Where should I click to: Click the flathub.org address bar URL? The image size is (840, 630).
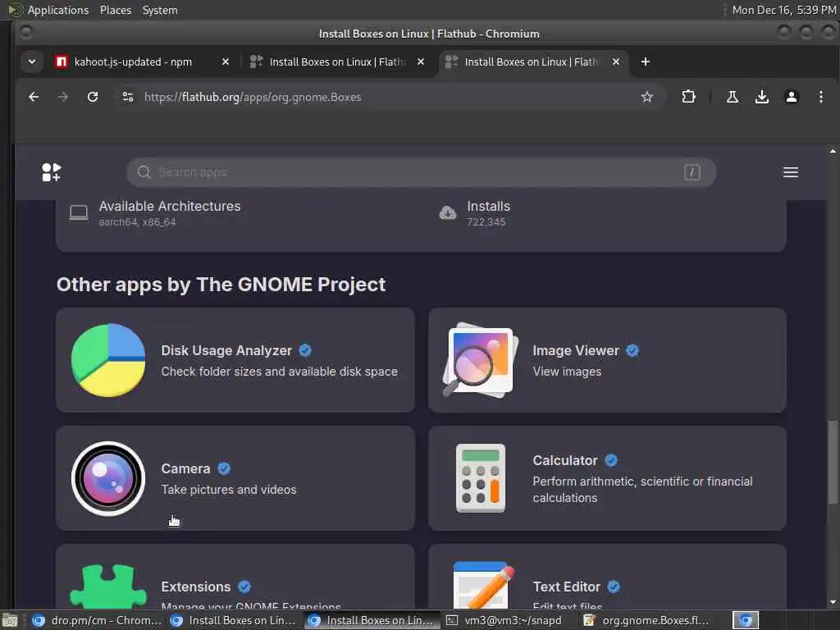[253, 97]
